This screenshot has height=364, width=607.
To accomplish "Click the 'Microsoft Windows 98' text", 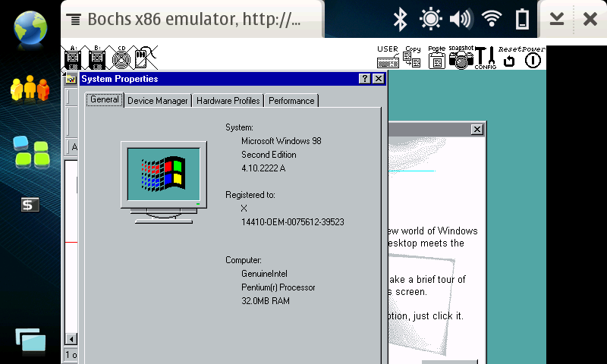I will (281, 141).
